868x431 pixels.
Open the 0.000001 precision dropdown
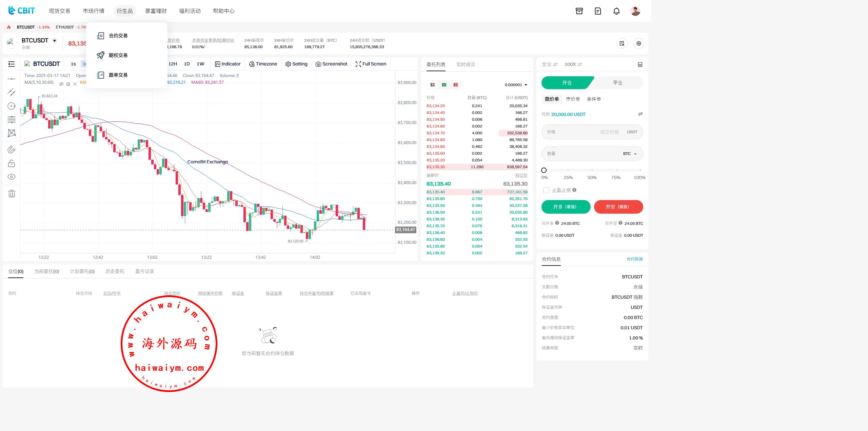516,85
